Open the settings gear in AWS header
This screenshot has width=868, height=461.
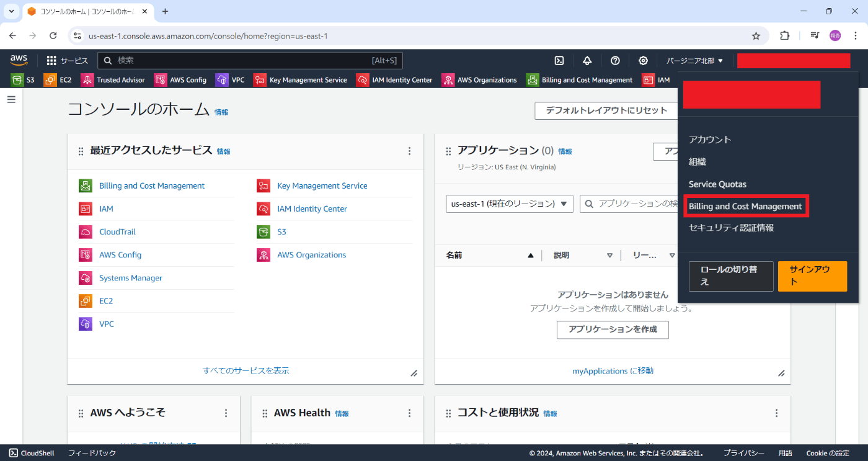pyautogui.click(x=644, y=60)
